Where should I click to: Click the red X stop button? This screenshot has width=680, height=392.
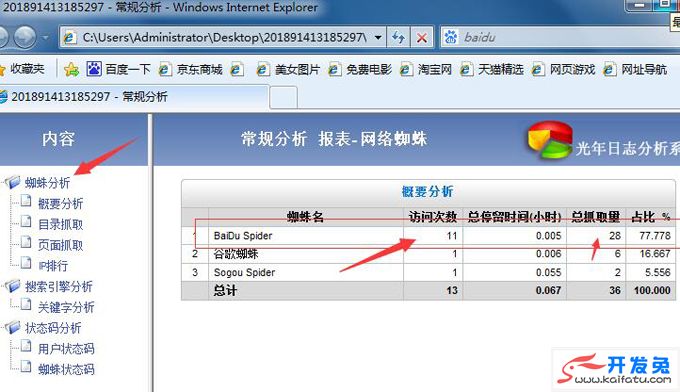421,38
